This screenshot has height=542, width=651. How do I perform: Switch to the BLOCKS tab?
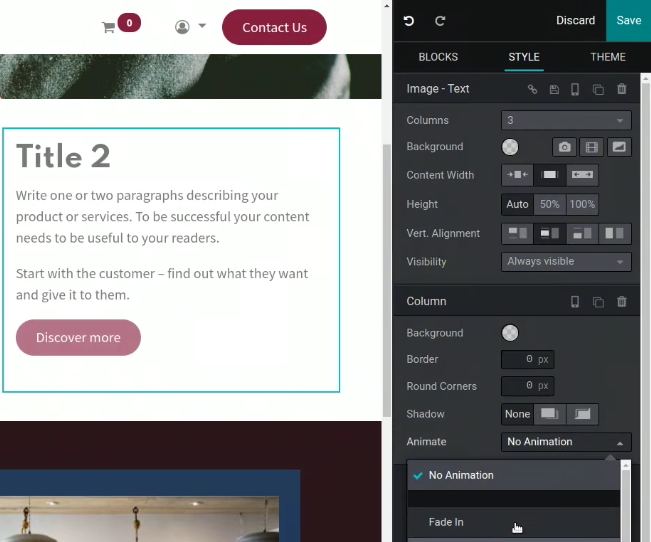tap(438, 57)
